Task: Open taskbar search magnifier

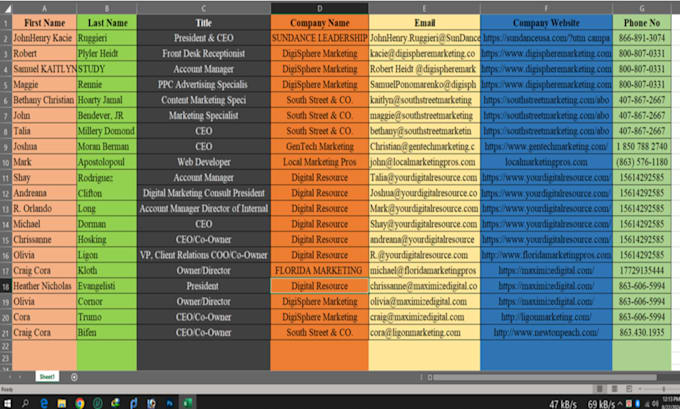Action: pyautogui.click(x=25, y=403)
